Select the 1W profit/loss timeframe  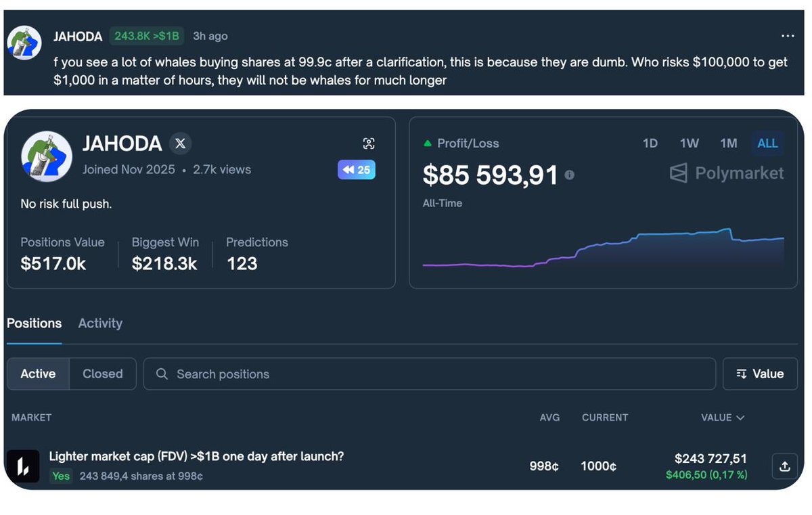tap(690, 143)
